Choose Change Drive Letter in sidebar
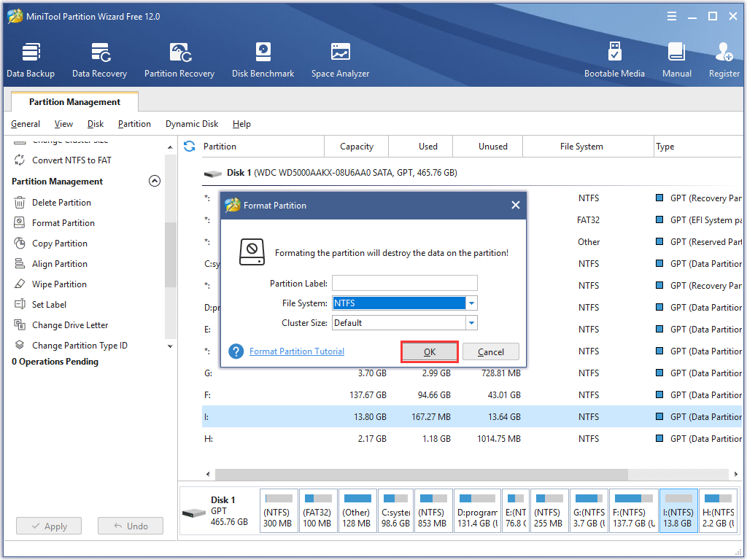Screen dimensions: 747x560 point(70,325)
